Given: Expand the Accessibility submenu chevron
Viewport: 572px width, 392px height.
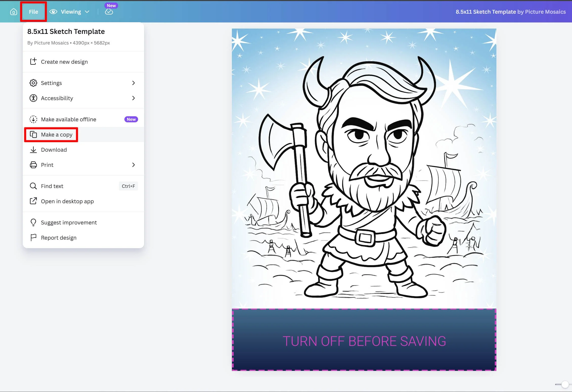Looking at the screenshot, I should point(134,98).
